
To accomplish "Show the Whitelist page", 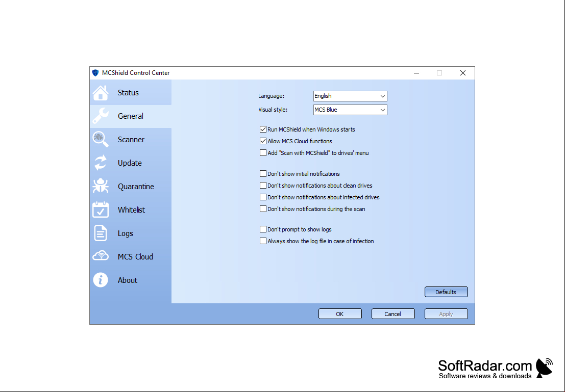I will (x=131, y=210).
